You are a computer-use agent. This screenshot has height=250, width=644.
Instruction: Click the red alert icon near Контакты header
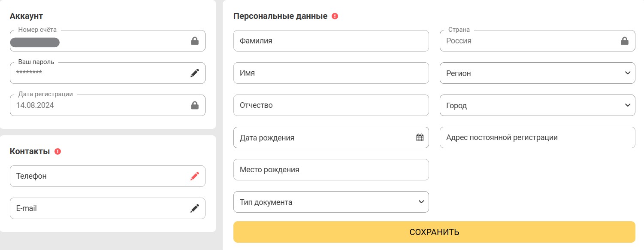pyautogui.click(x=58, y=151)
